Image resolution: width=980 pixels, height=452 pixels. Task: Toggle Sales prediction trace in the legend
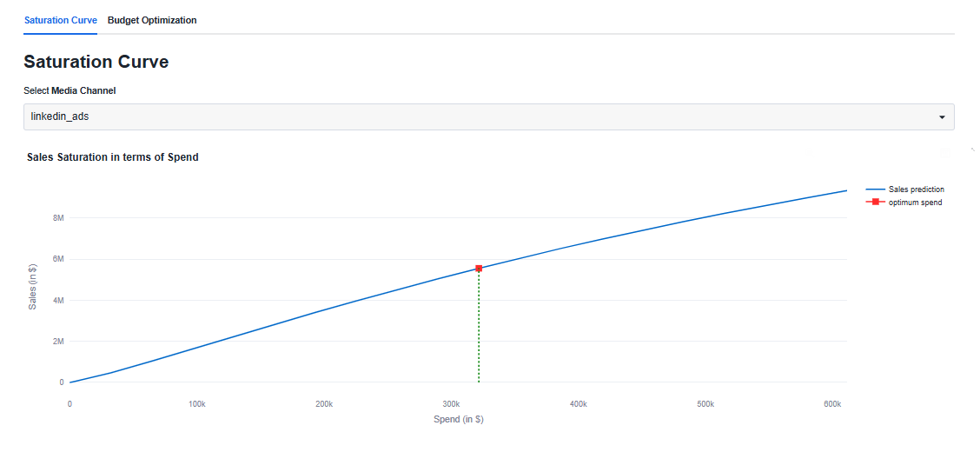(x=916, y=189)
